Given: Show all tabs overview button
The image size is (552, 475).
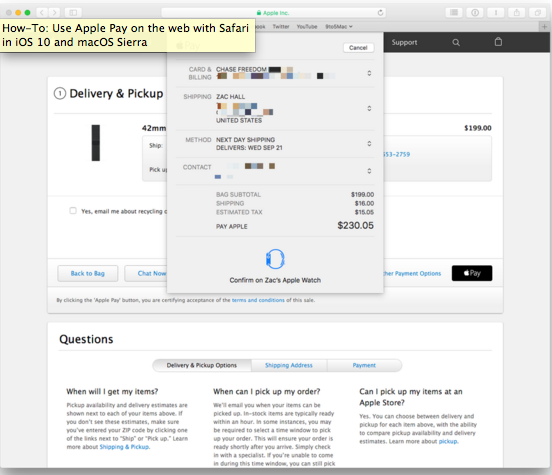Looking at the screenshot, I should click(x=538, y=13).
